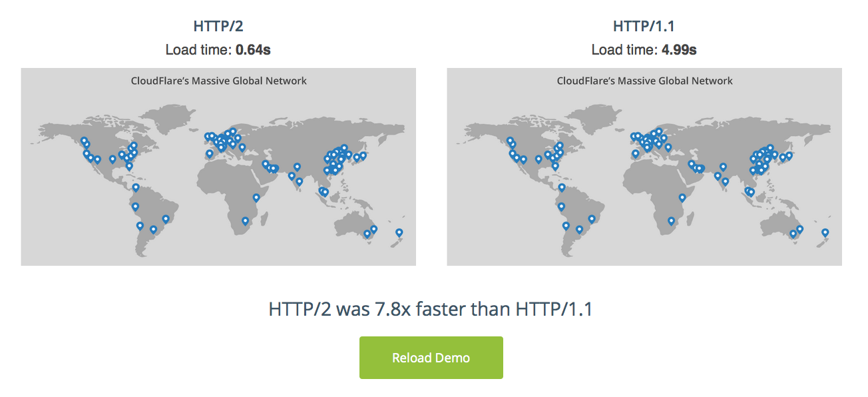Image resolution: width=868 pixels, height=397 pixels.
Task: Click the "HTTP/1.1" column heading
Action: [x=644, y=27]
